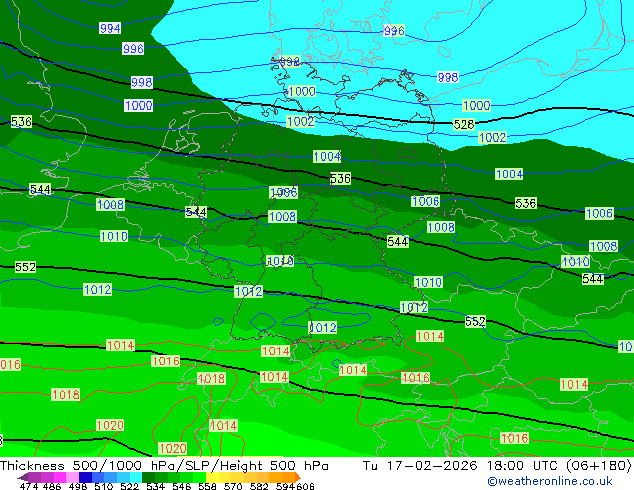Click the 552 label below 1012 isobar
Screen dimensions: 634x490
(x=475, y=322)
